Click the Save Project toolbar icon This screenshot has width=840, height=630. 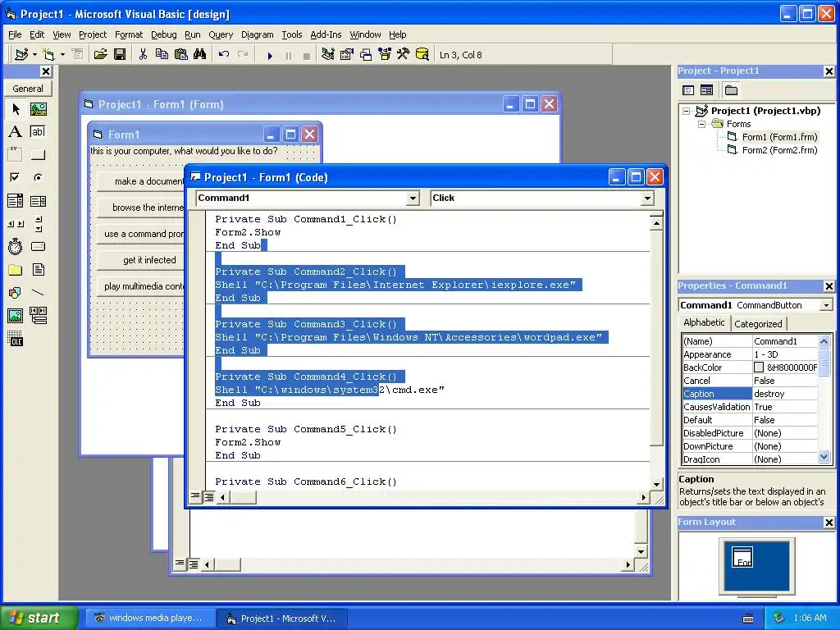[x=120, y=55]
